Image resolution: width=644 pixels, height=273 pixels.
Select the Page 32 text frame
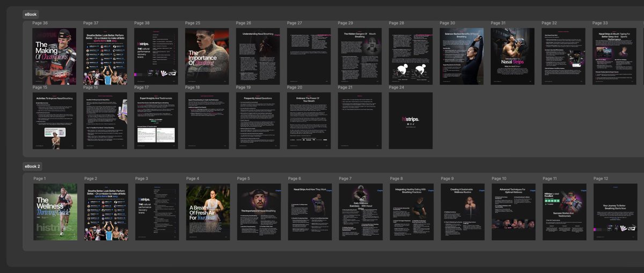click(x=563, y=56)
